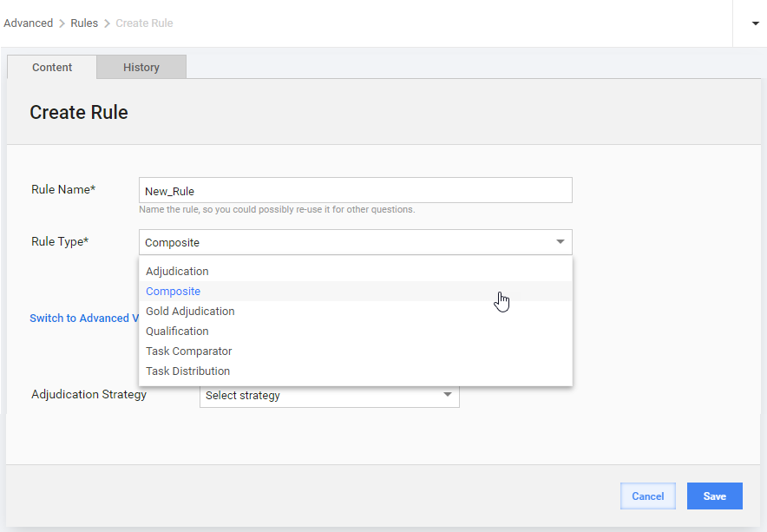Save the new rule
The width and height of the screenshot is (767, 532).
point(714,496)
